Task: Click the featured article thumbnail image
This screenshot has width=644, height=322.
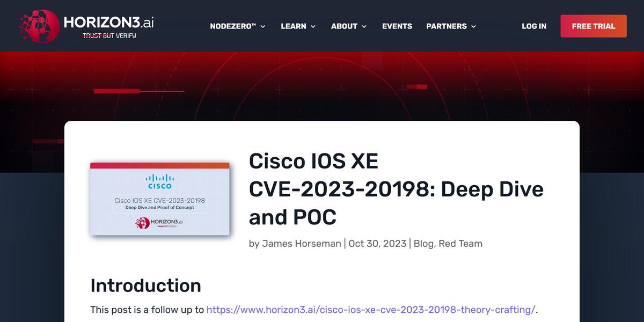Action: pyautogui.click(x=159, y=200)
